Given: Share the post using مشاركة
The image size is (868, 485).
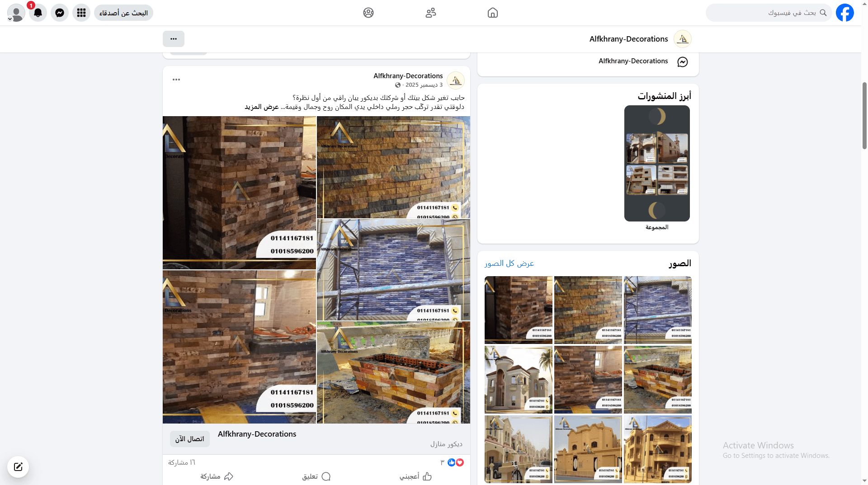Looking at the screenshot, I should click(217, 476).
